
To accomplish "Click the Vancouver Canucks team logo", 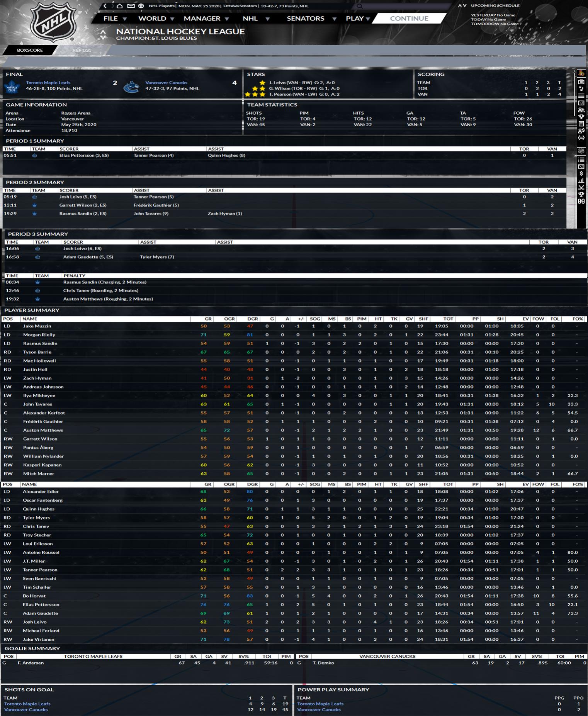I will tap(131, 87).
